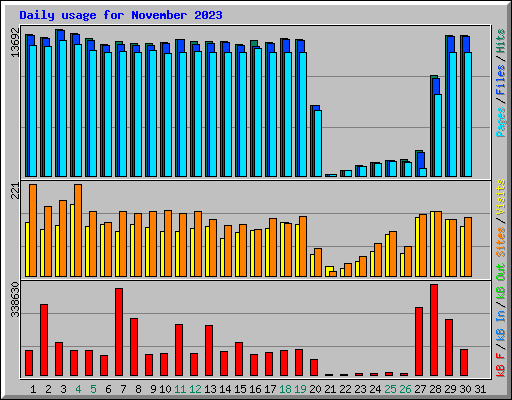Screen dimensions: 512x400
Task: Click the yellow 'Visits' legend label
Action: click(501, 198)
